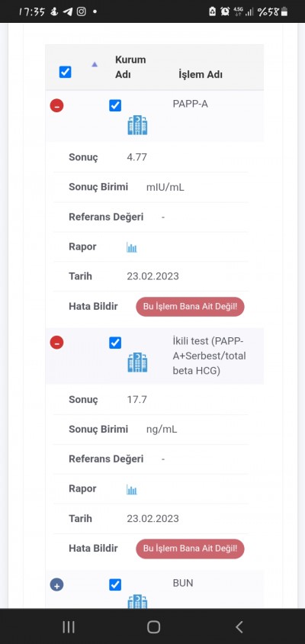The height and width of the screenshot is (644, 305).
Task: Sort by the İşlem Adı column header
Action: pyautogui.click(x=201, y=76)
